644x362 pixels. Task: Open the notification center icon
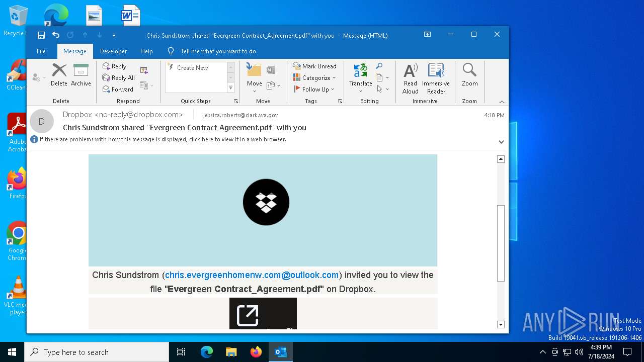627,352
